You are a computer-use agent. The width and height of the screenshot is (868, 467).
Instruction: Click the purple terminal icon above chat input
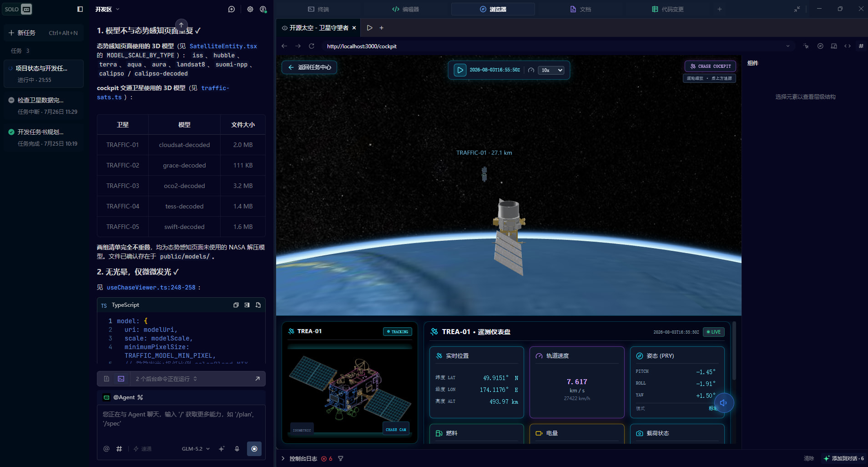click(121, 379)
